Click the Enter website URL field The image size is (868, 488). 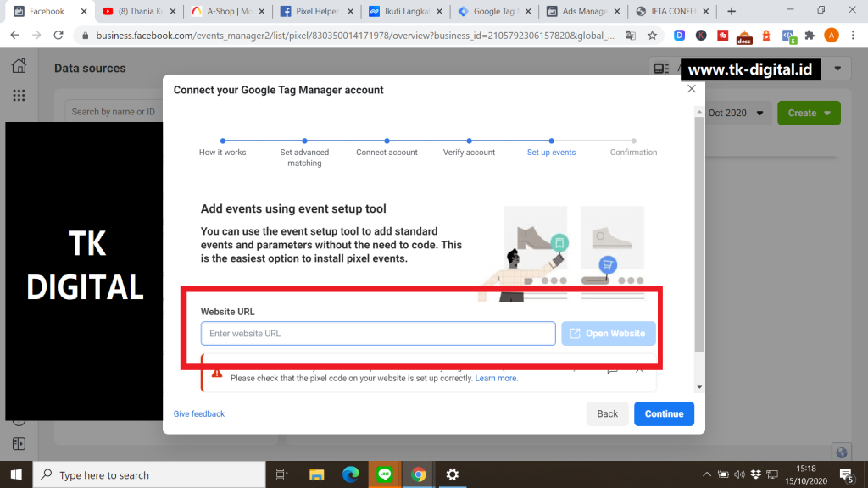point(377,333)
